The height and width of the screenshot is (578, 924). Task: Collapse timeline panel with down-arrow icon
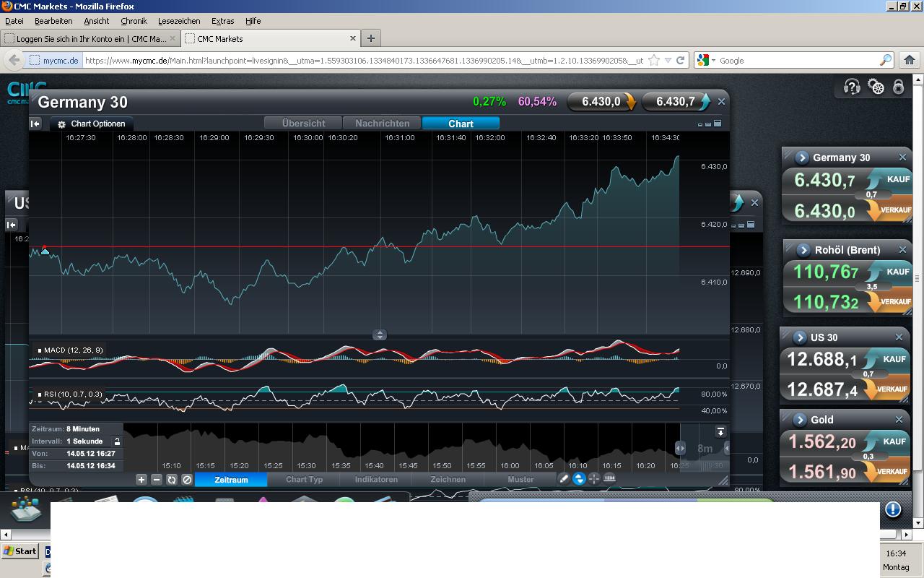coord(720,431)
